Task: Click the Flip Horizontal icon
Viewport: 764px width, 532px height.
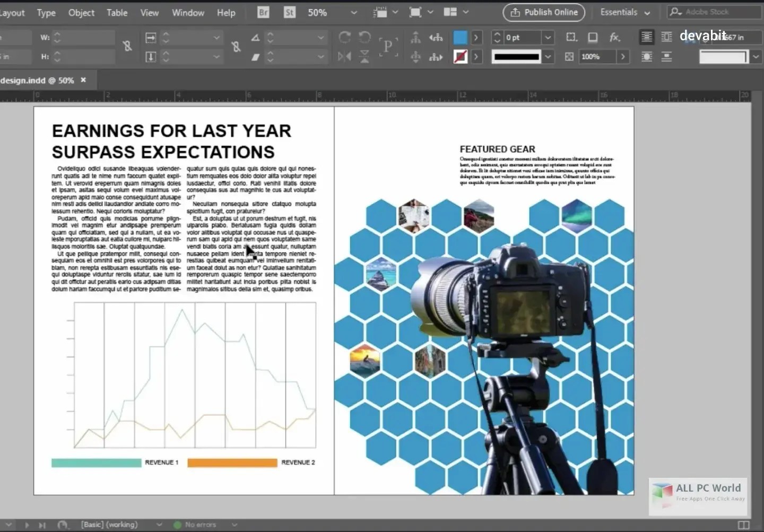Action: (x=344, y=56)
